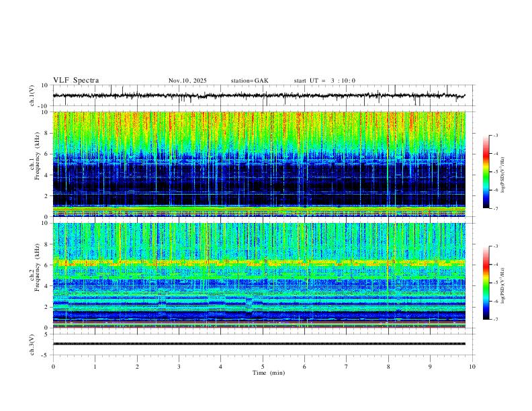532x411 pixels.
Task: Click the "5" tick of the ch.3(V) axis
Action: [47, 334]
